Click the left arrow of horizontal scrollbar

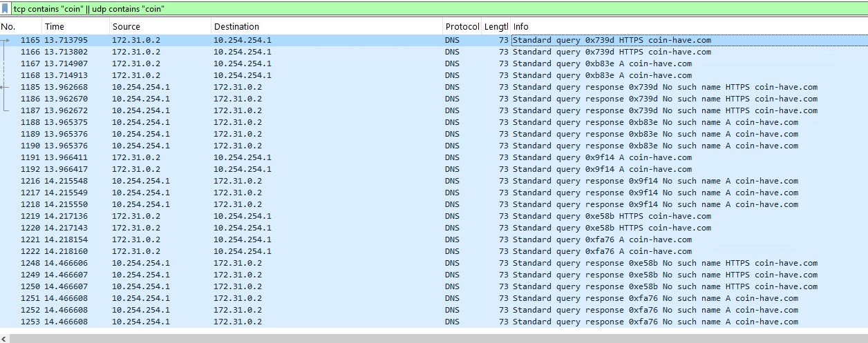pos(4,338)
